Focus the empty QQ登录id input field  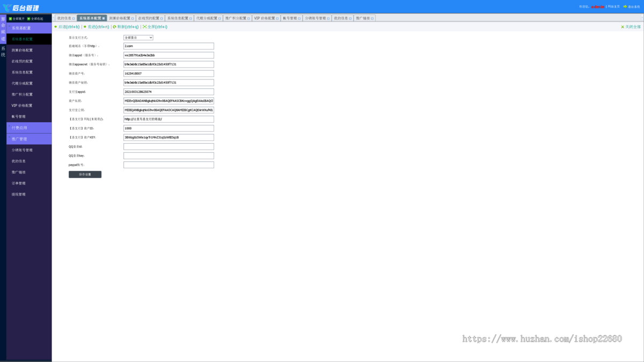click(x=169, y=146)
